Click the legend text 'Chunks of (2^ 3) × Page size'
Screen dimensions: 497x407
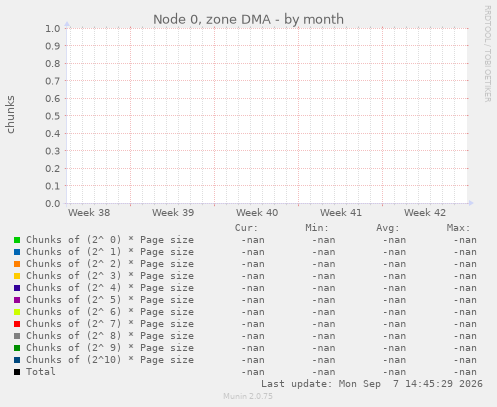coord(110,276)
